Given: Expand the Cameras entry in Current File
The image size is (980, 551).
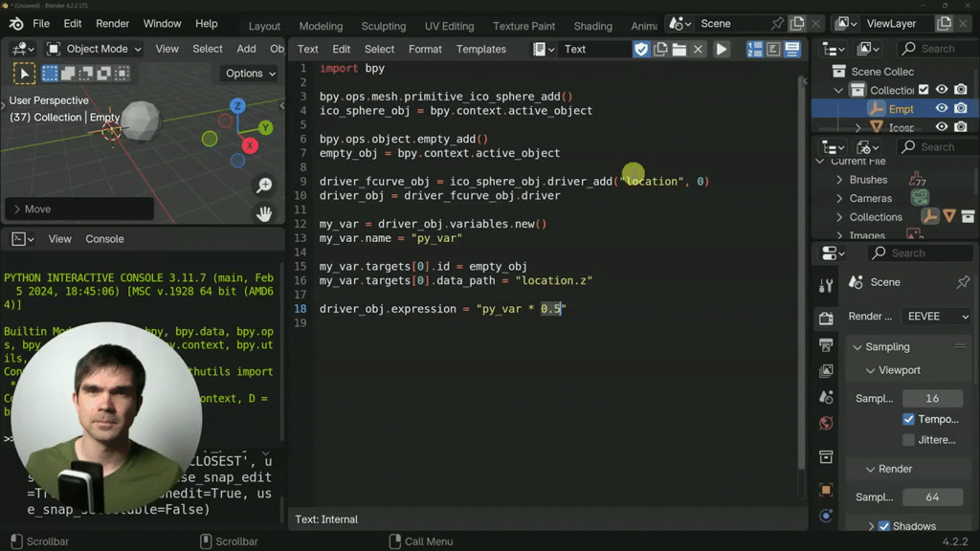Looking at the screenshot, I should pos(839,199).
